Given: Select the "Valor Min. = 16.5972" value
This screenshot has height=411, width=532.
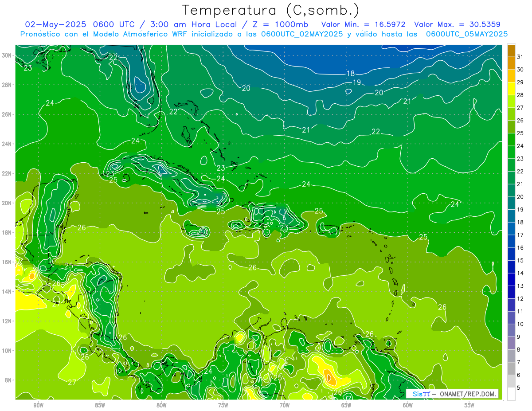Looking at the screenshot, I should (363, 24).
